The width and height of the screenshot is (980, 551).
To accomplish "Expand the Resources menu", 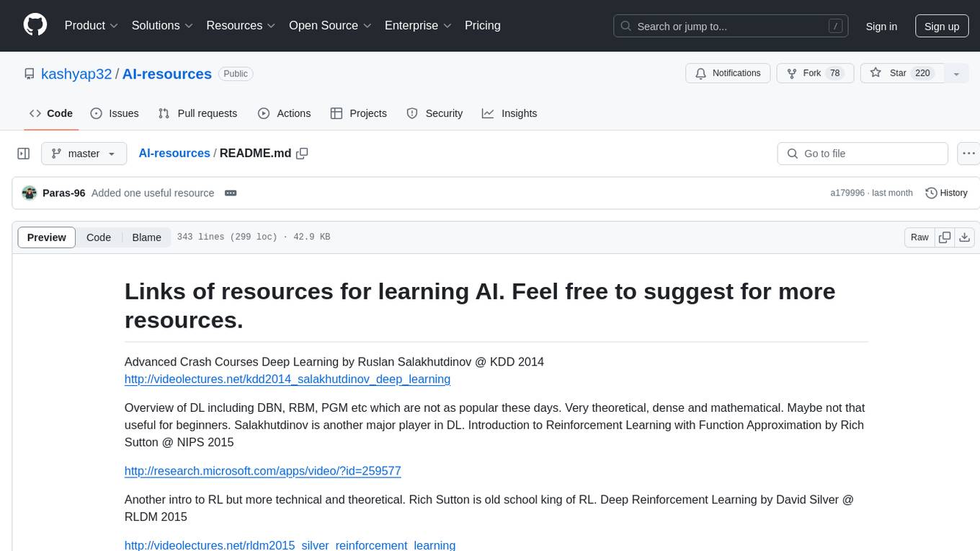I will [x=241, y=25].
